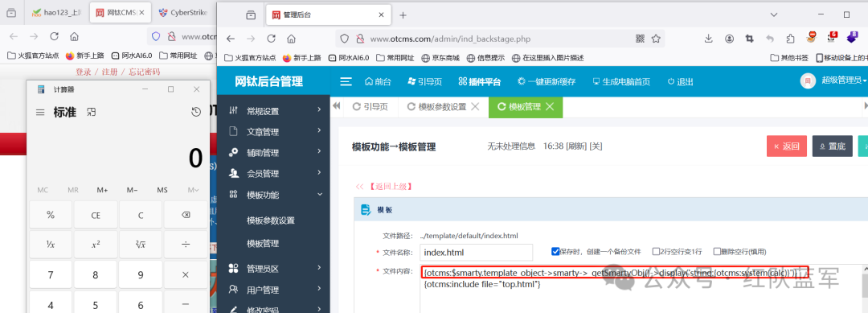The width and height of the screenshot is (868, 313).
Task: Open 模板参数设置 in the sidebar
Action: (x=271, y=220)
